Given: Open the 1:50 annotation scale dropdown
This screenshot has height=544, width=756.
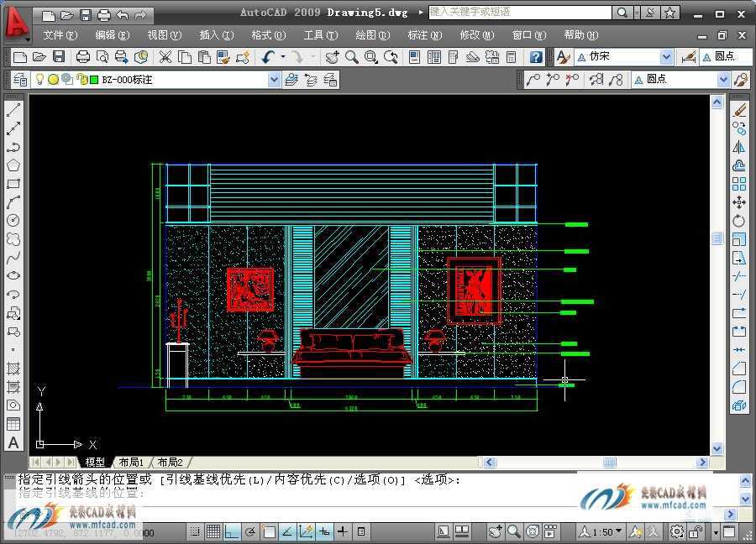Looking at the screenshot, I should (x=601, y=532).
